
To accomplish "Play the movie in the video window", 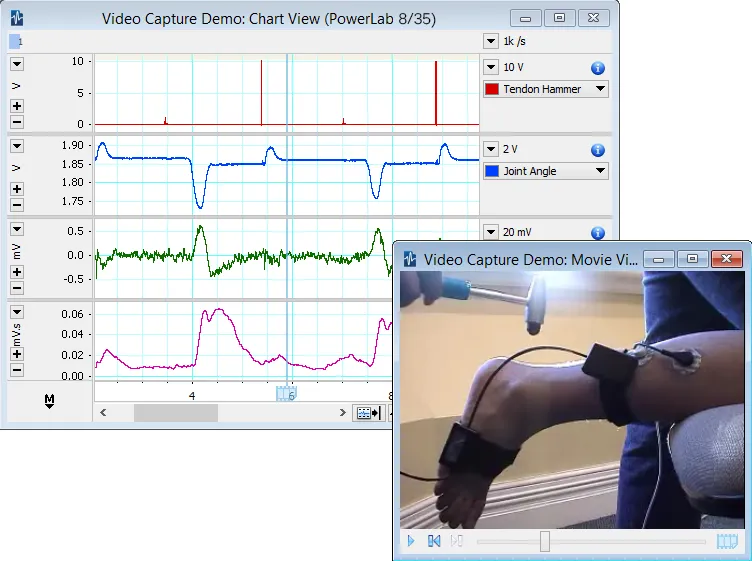I will [411, 541].
